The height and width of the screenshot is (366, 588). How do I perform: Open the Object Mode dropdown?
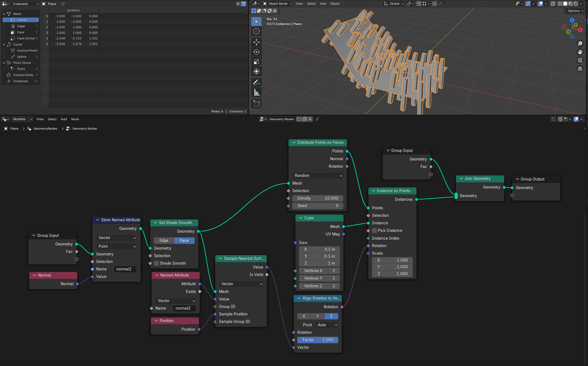[x=277, y=4]
